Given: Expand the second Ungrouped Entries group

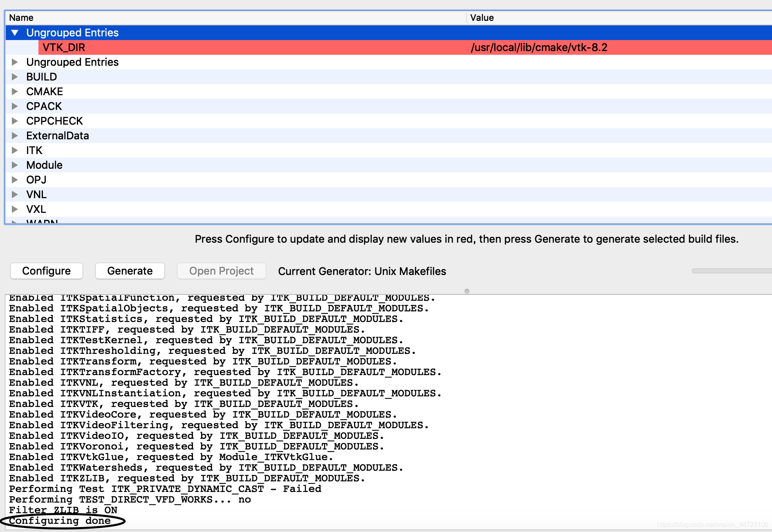Looking at the screenshot, I should pyautogui.click(x=15, y=62).
